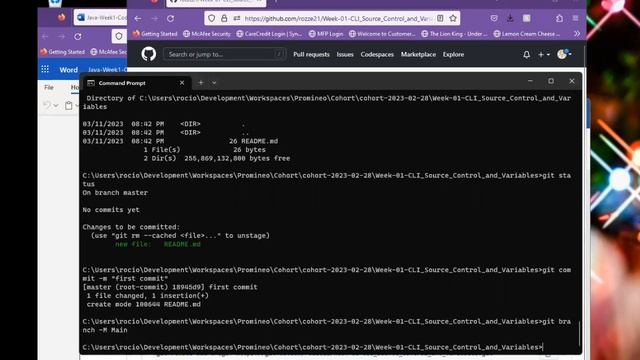Open Explore in GitHub header
640x360 pixels.
tap(453, 54)
